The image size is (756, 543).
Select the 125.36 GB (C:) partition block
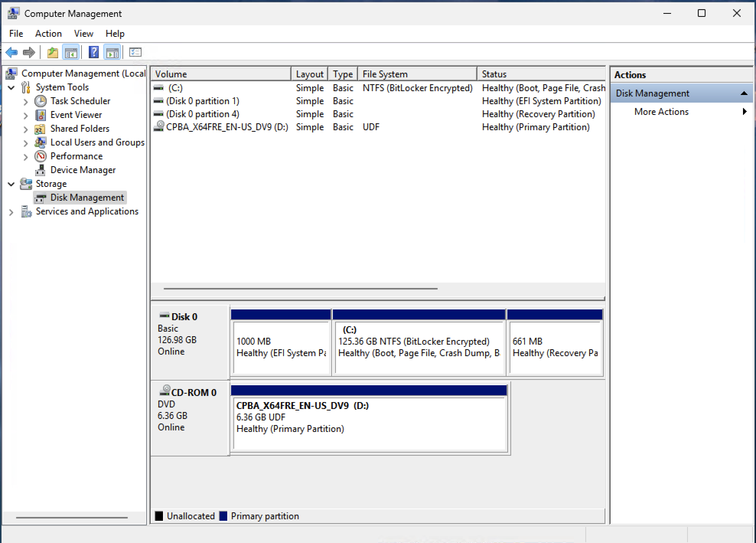419,343
